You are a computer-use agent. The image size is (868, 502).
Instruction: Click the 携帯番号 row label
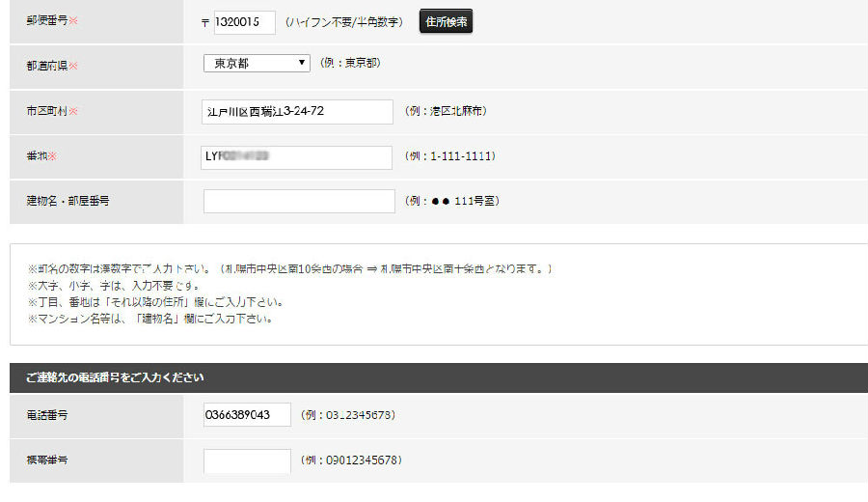[x=46, y=460]
